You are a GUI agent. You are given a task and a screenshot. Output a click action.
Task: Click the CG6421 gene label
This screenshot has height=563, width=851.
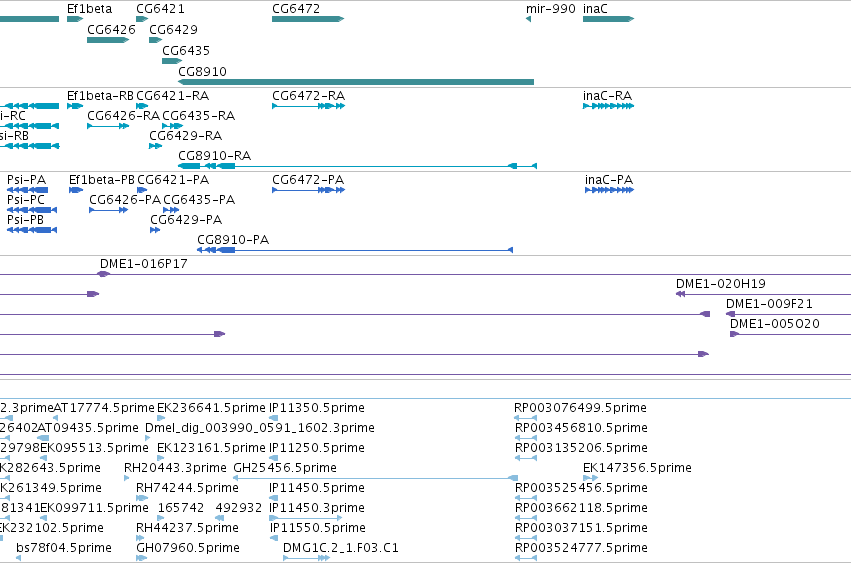point(160,9)
